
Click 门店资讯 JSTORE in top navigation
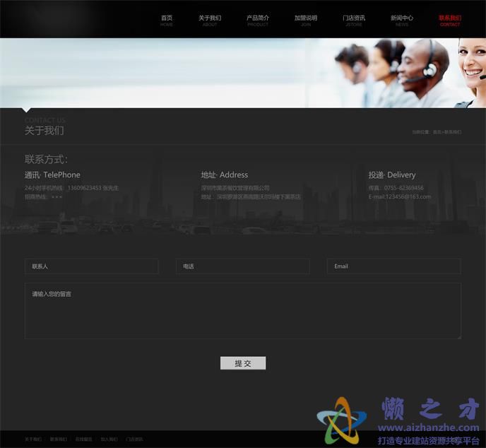coord(354,20)
